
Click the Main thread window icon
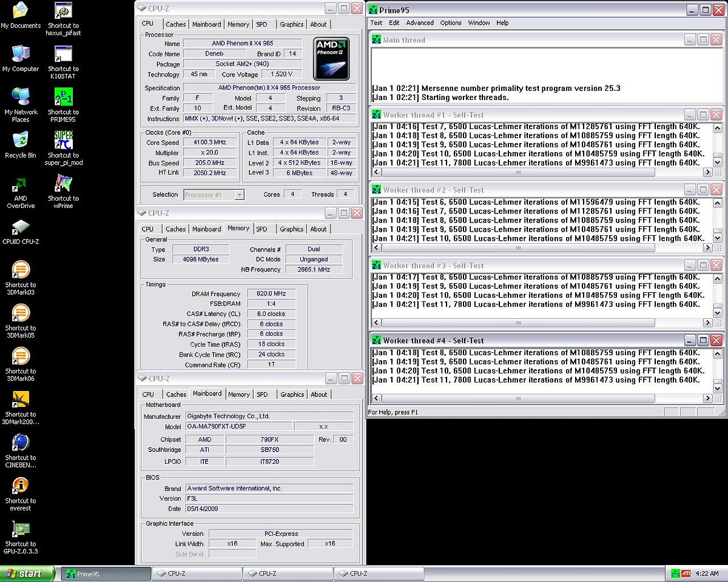(376, 40)
